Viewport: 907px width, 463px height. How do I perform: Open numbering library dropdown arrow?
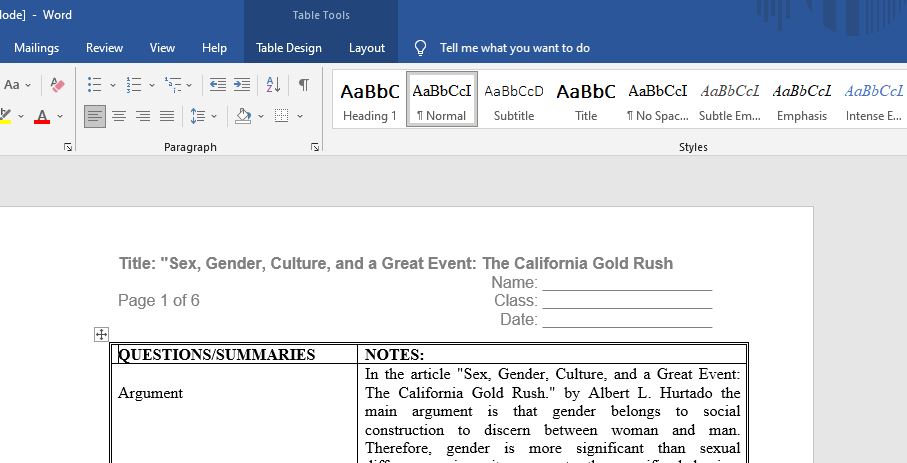click(152, 85)
